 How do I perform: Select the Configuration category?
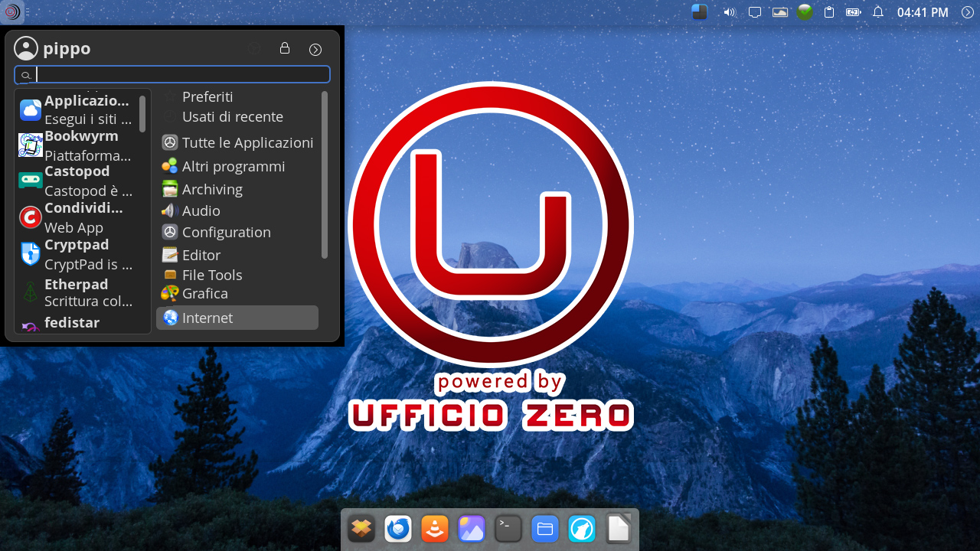237,233
